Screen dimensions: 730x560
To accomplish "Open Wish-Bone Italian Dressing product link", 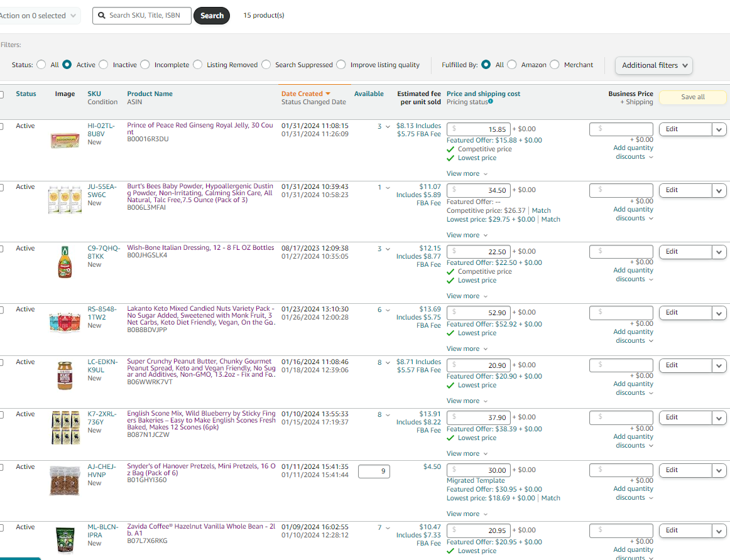I will coord(200,247).
